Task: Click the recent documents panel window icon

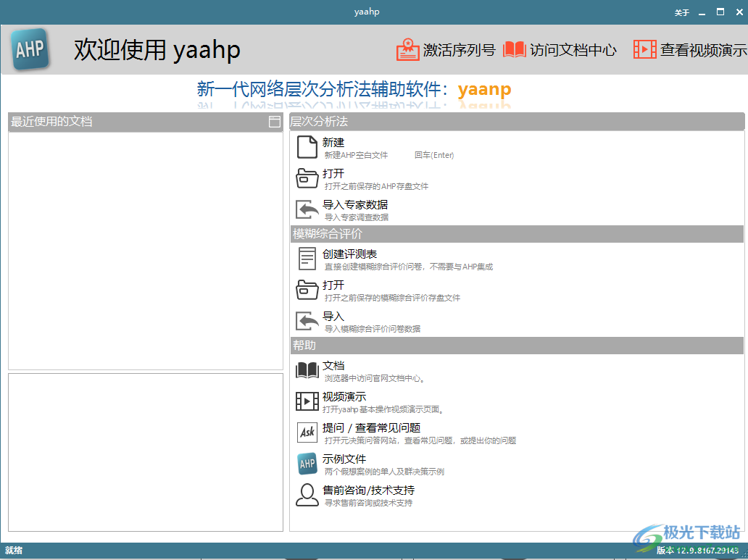Action: [x=274, y=122]
